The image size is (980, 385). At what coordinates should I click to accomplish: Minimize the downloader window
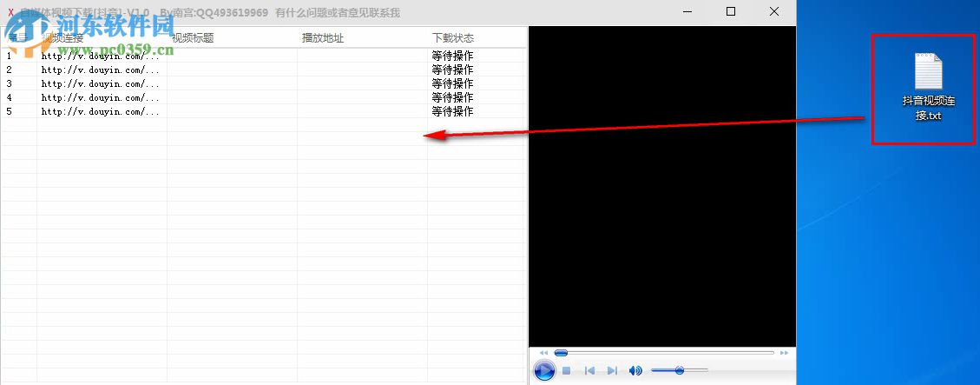[688, 12]
